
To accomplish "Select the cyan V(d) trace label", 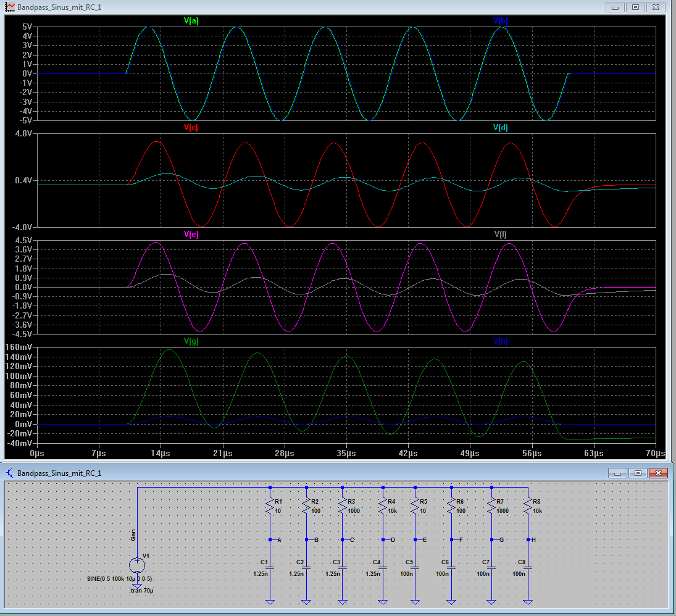I will tap(500, 128).
